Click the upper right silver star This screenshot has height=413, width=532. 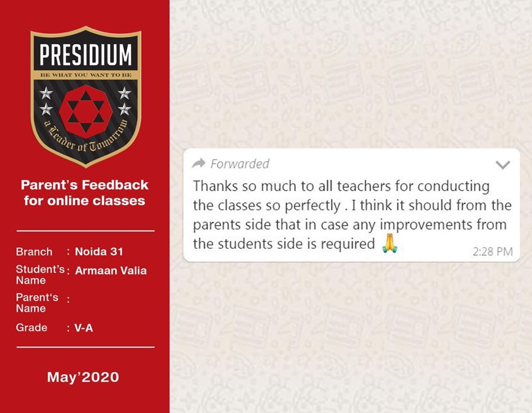pyautogui.click(x=125, y=93)
